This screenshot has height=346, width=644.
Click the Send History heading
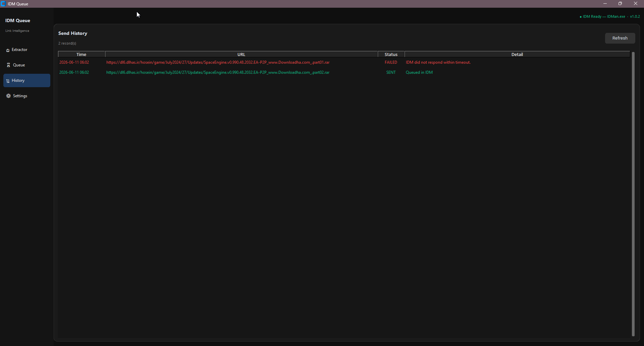tap(73, 33)
